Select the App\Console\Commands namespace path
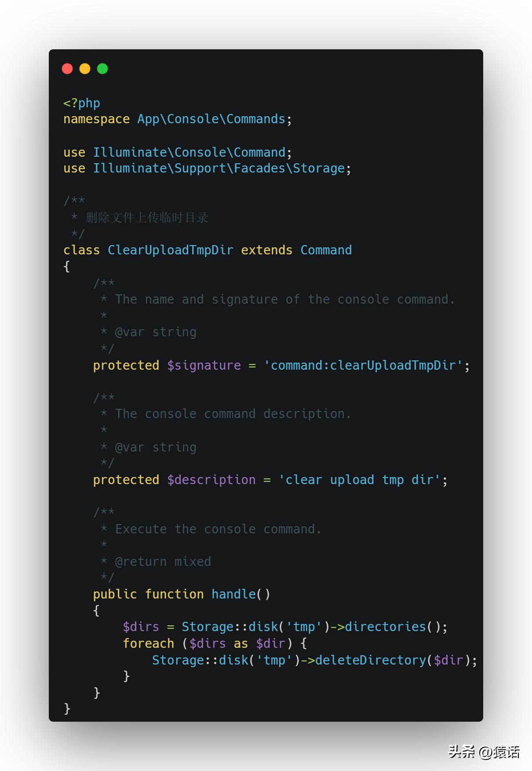532x771 pixels. point(211,119)
